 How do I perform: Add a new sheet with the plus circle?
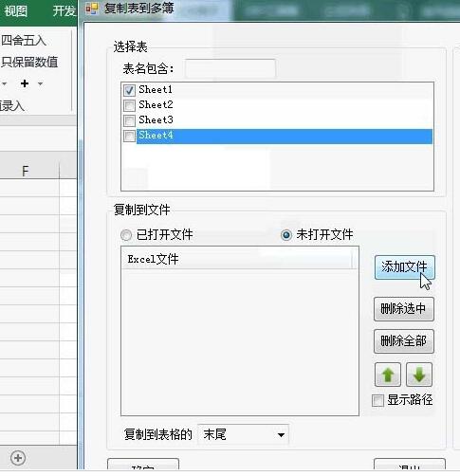18,458
